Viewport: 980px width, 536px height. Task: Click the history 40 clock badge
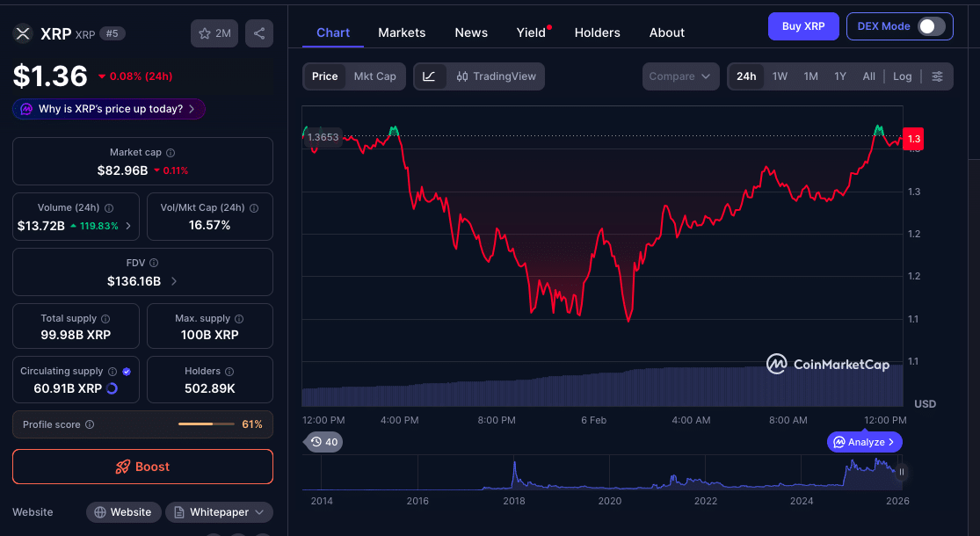click(323, 442)
